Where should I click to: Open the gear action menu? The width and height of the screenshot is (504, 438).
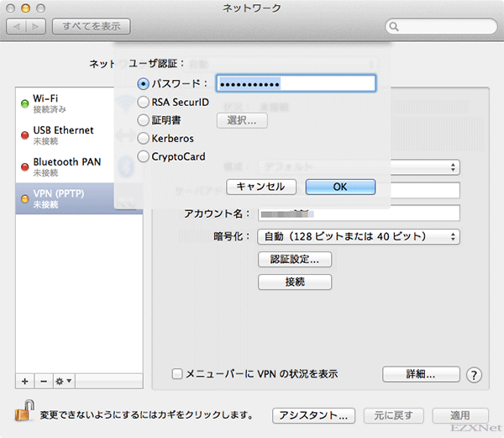point(64,382)
